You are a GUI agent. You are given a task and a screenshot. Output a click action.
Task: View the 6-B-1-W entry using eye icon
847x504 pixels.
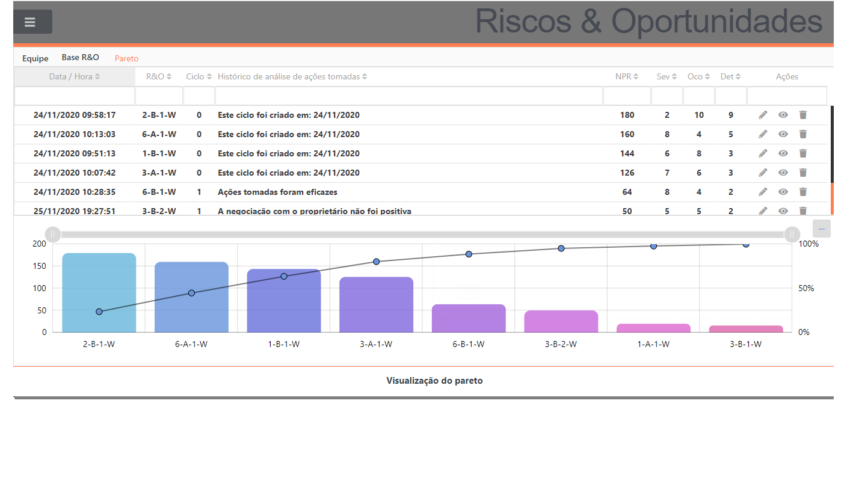point(783,192)
